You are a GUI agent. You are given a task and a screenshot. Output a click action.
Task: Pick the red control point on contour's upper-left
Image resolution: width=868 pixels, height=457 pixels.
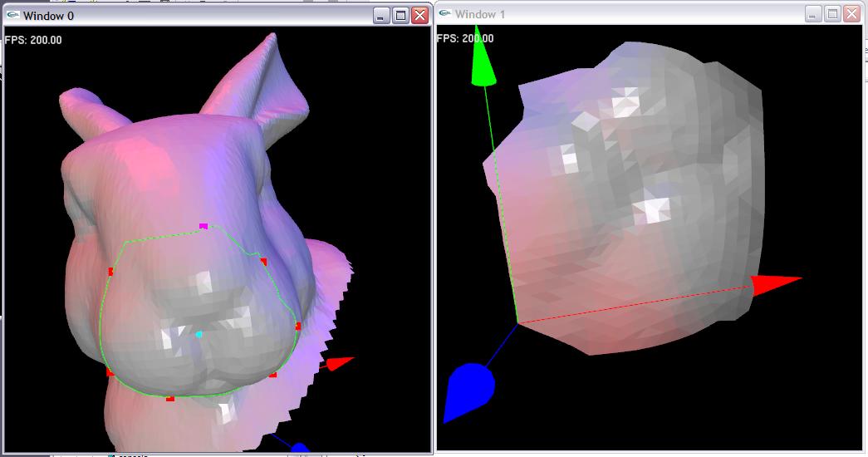coord(110,272)
